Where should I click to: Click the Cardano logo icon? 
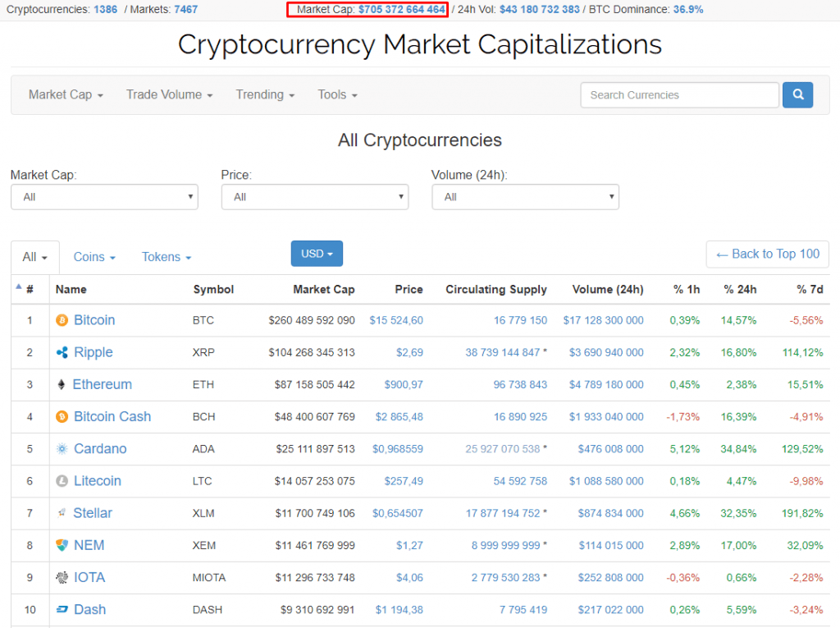pyautogui.click(x=62, y=449)
